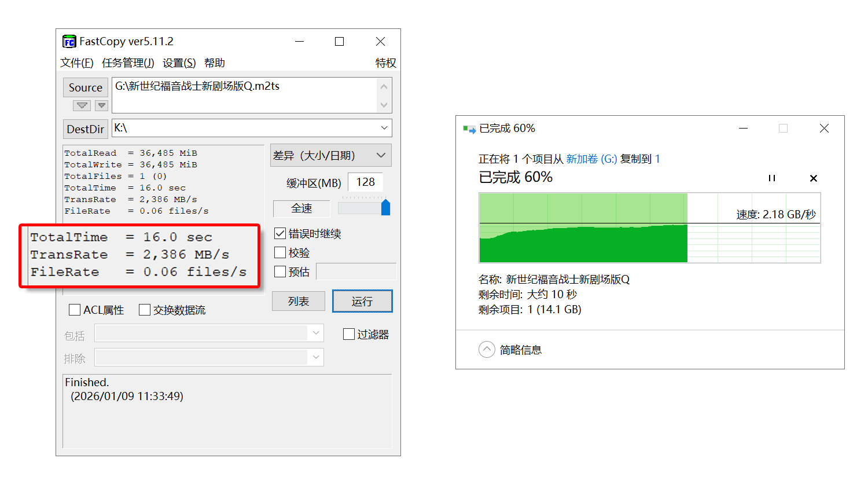Click the FastCopy app icon in title bar
868x484 pixels.
click(x=69, y=42)
